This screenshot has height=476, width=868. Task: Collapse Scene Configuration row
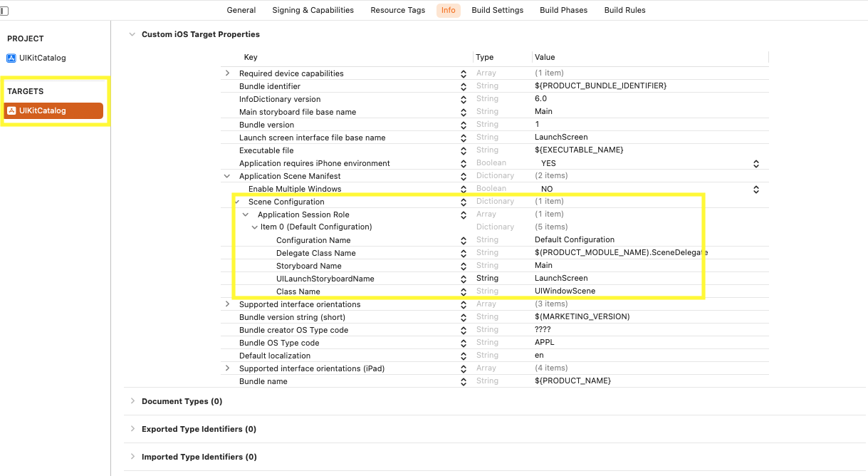(237, 202)
